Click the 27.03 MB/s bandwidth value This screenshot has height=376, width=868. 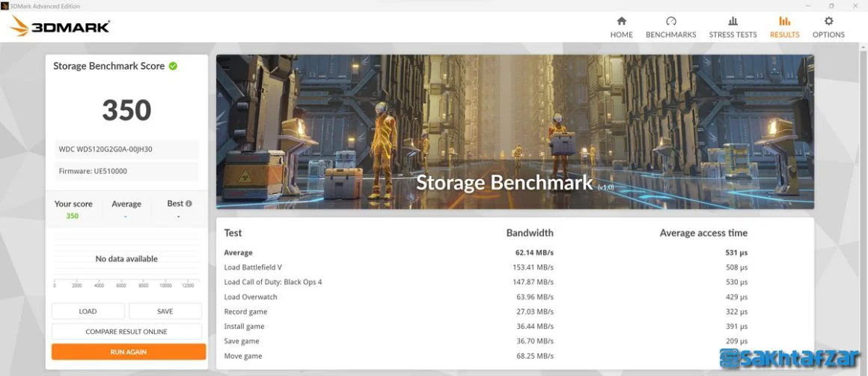(535, 312)
